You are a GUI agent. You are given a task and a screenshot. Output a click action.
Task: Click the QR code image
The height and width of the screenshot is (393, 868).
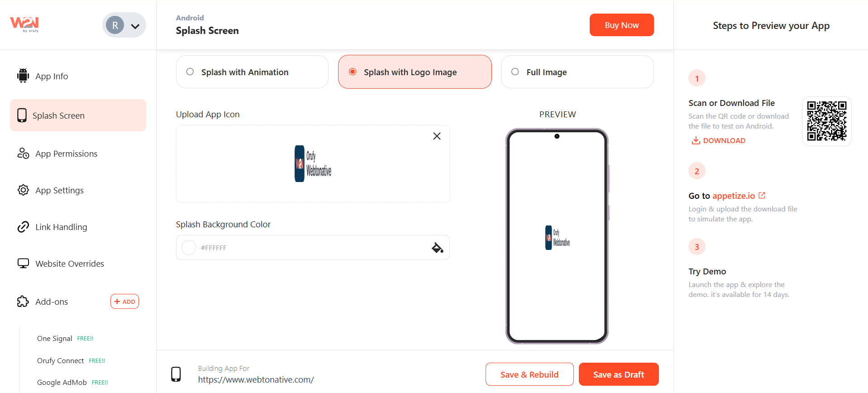[x=827, y=121]
